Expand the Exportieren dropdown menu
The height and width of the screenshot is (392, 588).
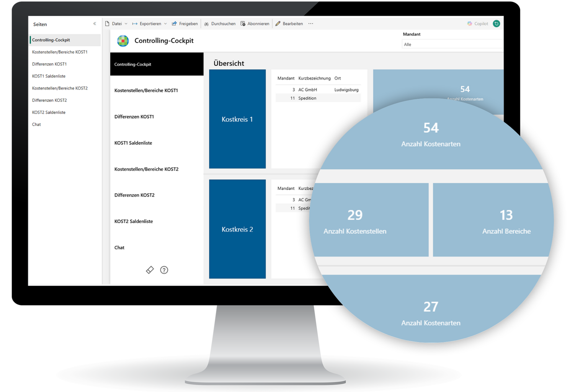pos(150,24)
